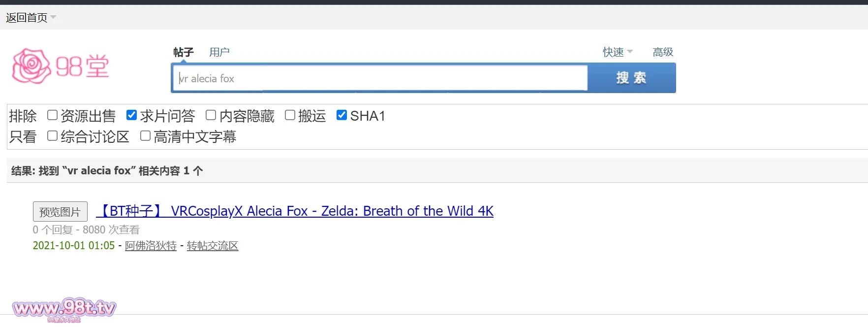The height and width of the screenshot is (327, 868).
Task: Uncheck the SHA1 exclude checkbox
Action: tap(341, 115)
